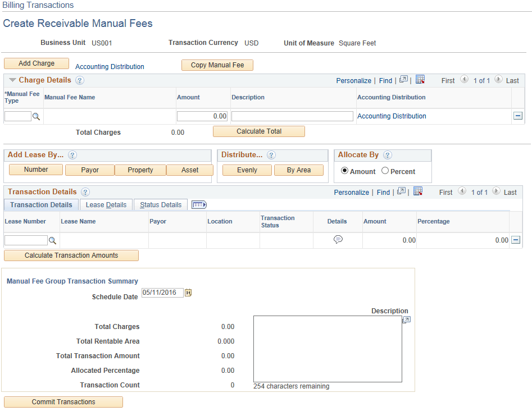This screenshot has width=532, height=411.
Task: Download the Charge Details grid to spreadsheet
Action: pyautogui.click(x=420, y=80)
